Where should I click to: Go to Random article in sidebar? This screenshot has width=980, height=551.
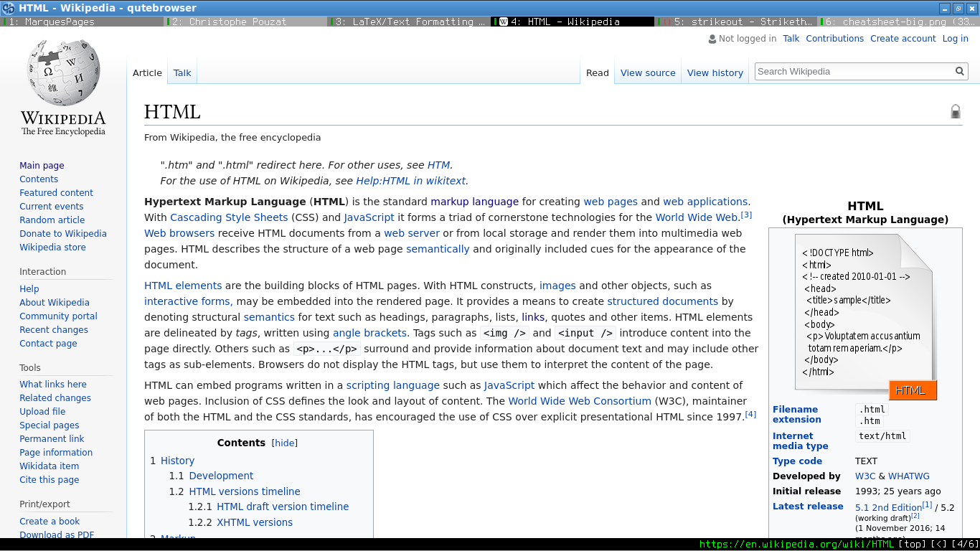[x=52, y=220]
